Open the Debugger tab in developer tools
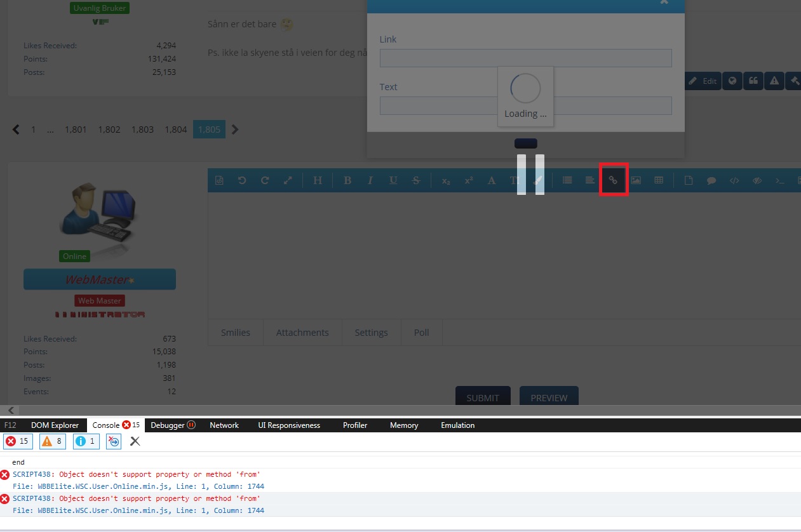This screenshot has height=532, width=801. point(172,425)
